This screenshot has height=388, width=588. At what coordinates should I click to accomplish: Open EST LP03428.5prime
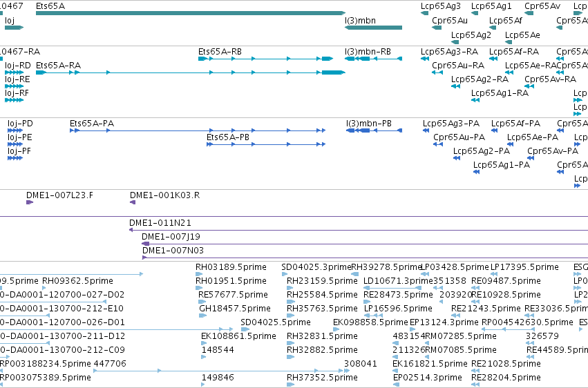[454, 267]
